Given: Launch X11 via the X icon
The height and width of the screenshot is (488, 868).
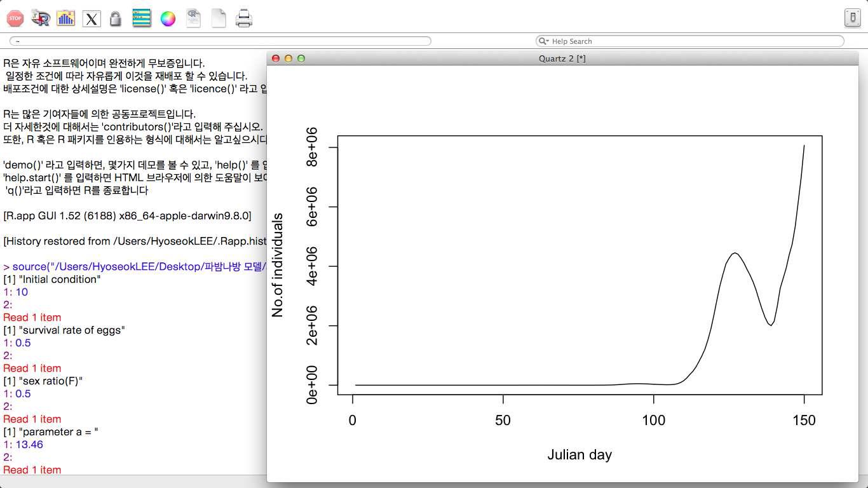Looking at the screenshot, I should [x=92, y=18].
